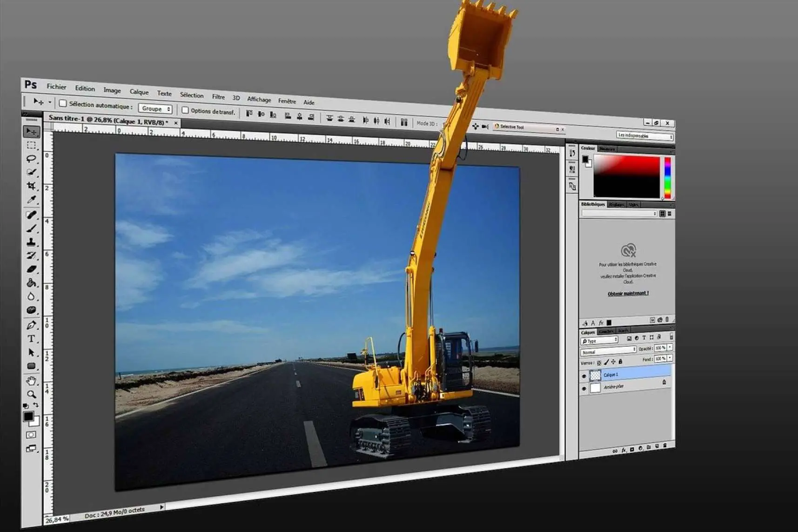Open the Groupe dropdown
This screenshot has height=532, width=798.
point(155,109)
